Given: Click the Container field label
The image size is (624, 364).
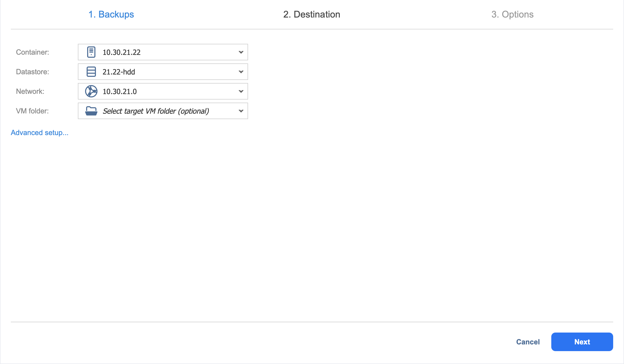Looking at the screenshot, I should (x=32, y=52).
